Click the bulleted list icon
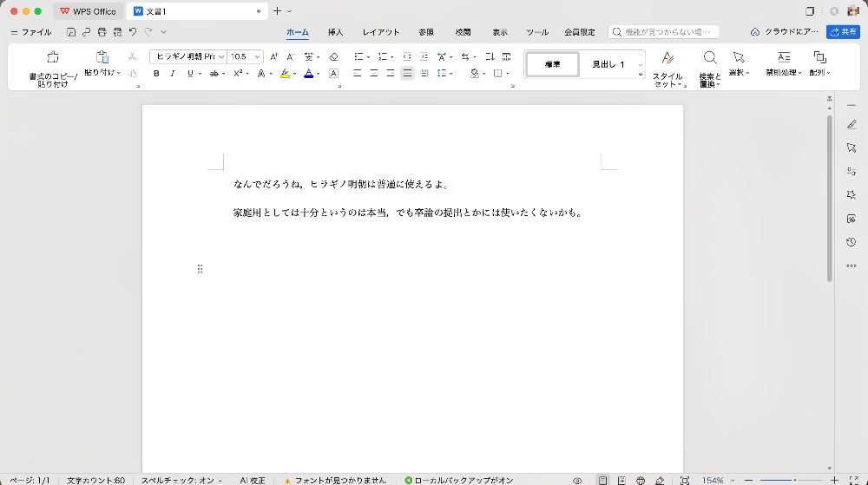 (x=358, y=56)
